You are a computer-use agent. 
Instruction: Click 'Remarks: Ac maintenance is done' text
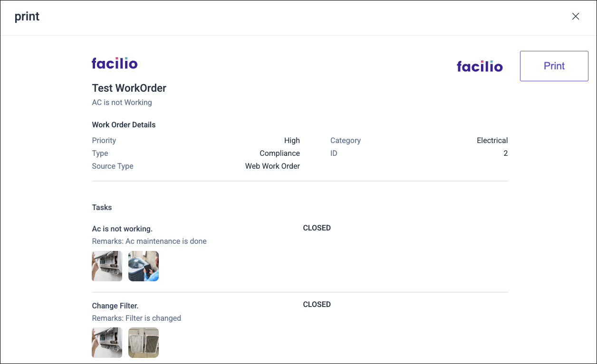pos(149,241)
